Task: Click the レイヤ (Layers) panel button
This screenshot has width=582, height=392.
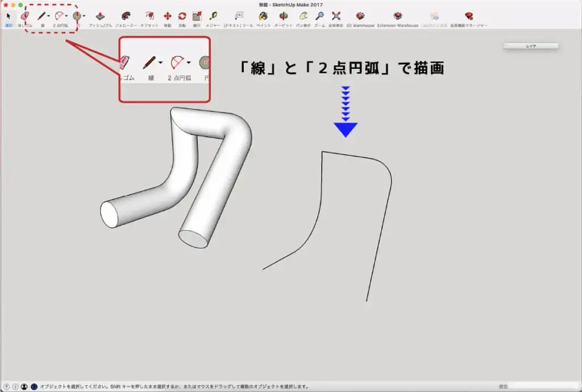Action: (x=530, y=45)
